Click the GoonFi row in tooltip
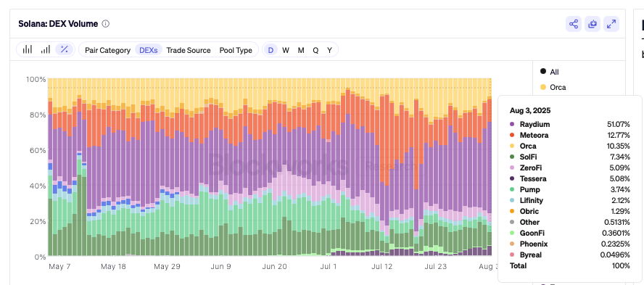The height and width of the screenshot is (285, 644). 569,233
